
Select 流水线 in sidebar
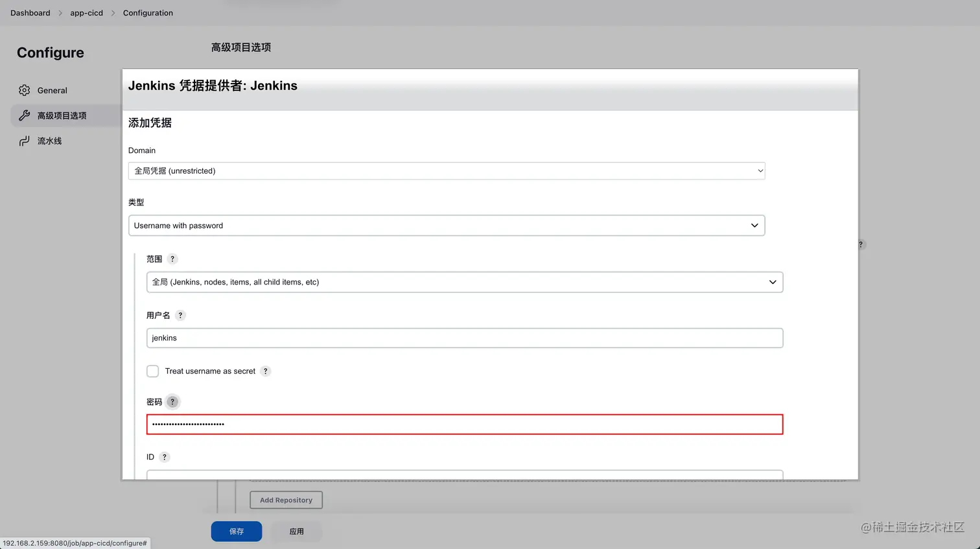click(x=66, y=141)
